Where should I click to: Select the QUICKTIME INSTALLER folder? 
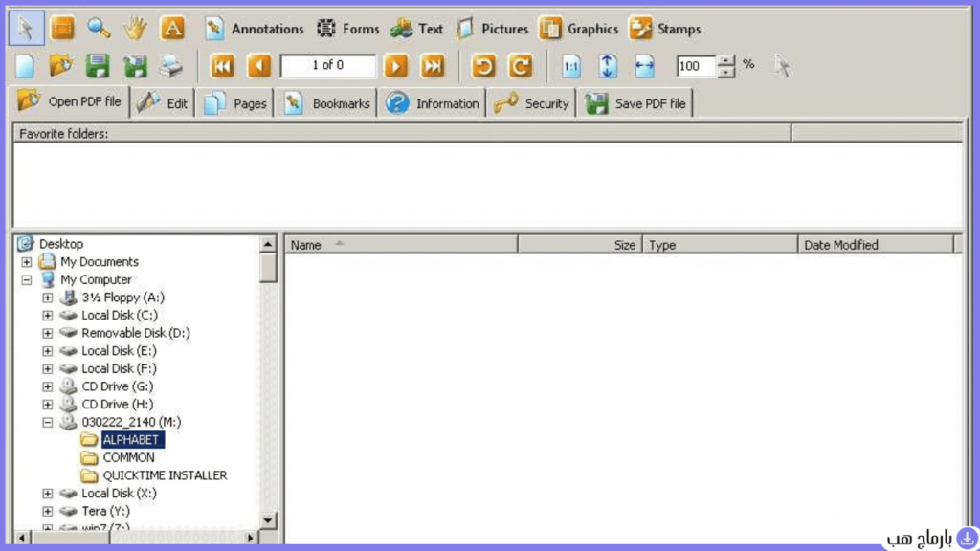[x=165, y=475]
